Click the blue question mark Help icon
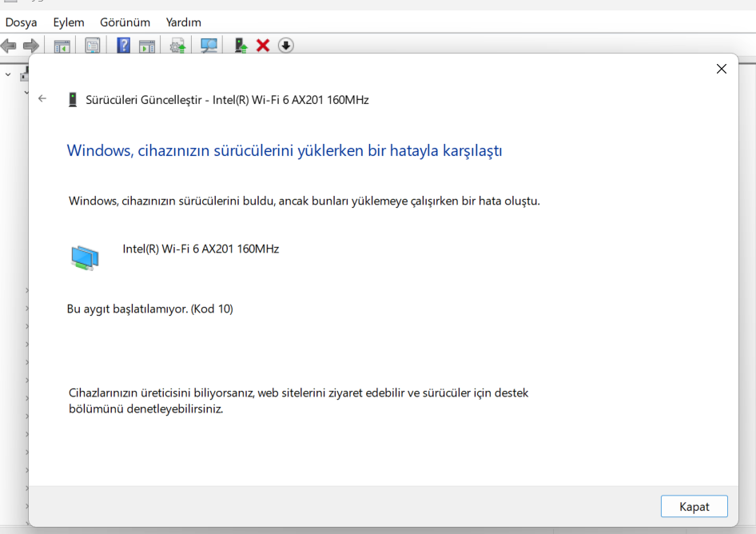The image size is (756, 534). [x=123, y=46]
